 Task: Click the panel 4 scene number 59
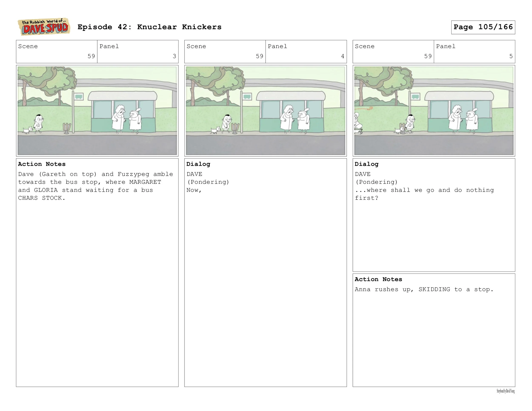[x=259, y=56]
